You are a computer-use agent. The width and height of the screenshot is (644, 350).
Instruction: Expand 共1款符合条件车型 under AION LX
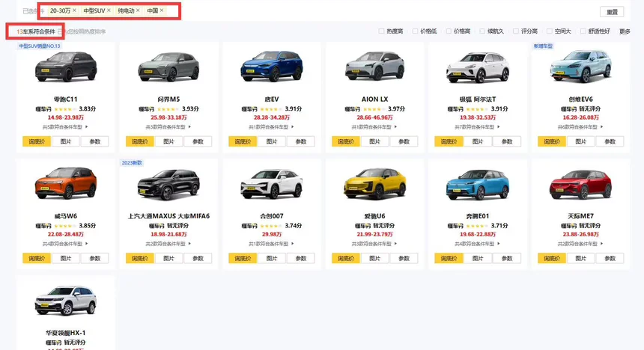[x=374, y=127]
